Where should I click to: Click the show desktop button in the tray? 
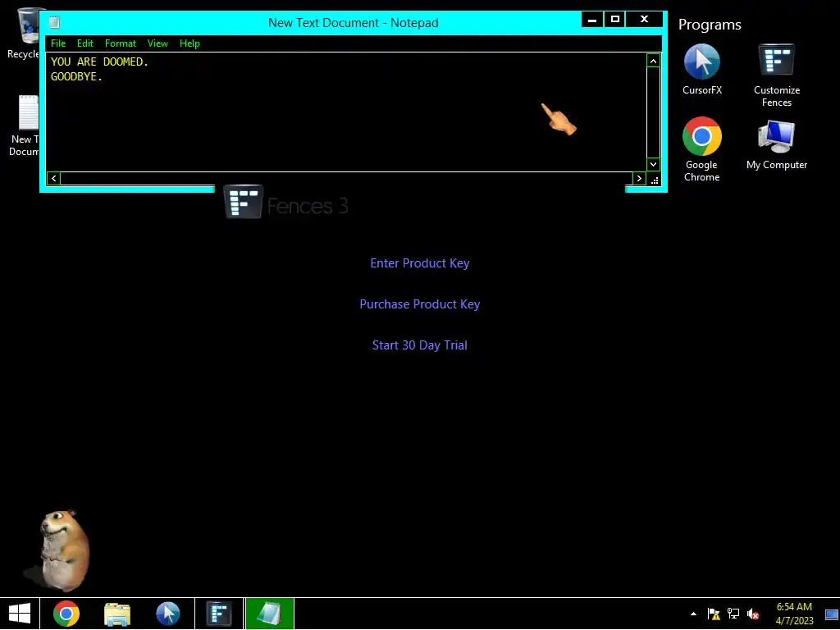pyautogui.click(x=832, y=614)
